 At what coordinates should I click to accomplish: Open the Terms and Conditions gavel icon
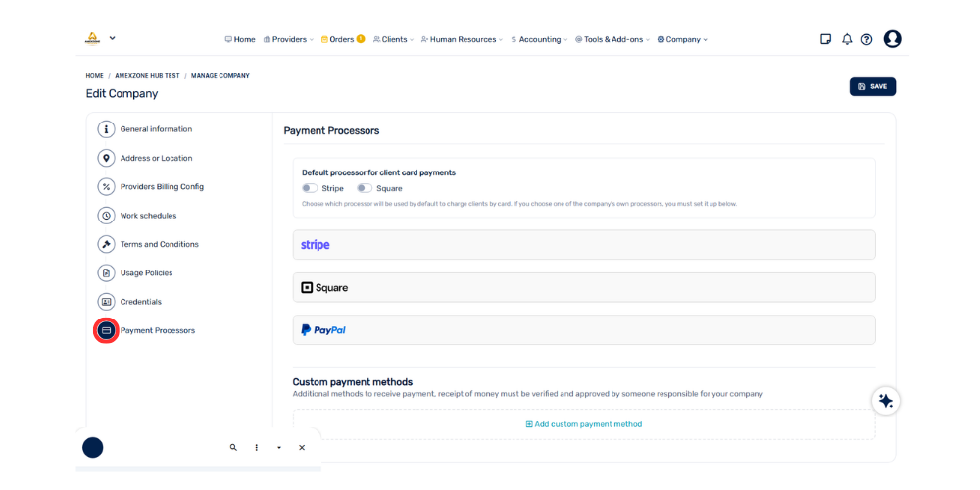(x=106, y=244)
